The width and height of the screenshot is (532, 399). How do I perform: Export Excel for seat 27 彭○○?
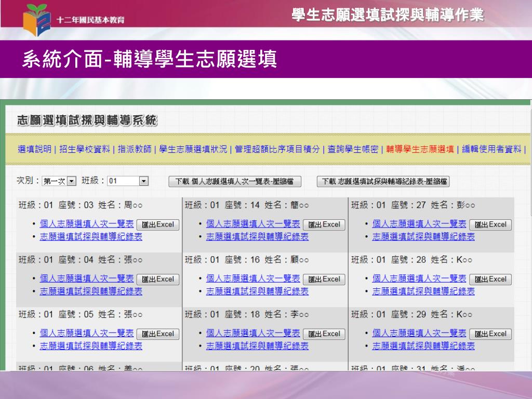(490, 224)
